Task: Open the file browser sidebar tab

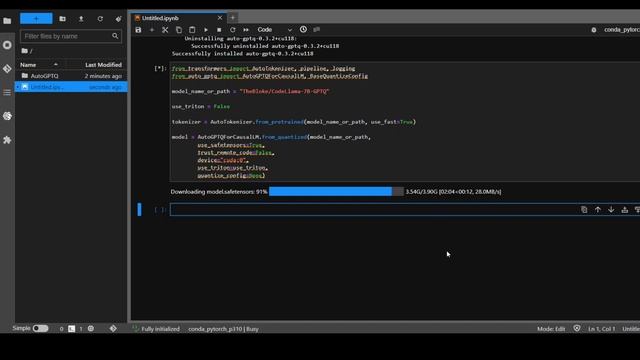Action: click(7, 20)
